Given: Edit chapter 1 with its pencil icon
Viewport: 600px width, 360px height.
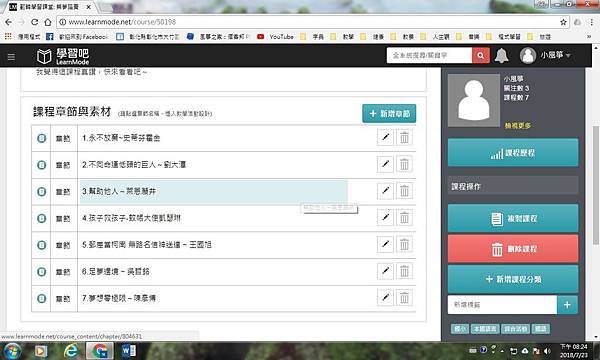Looking at the screenshot, I should point(385,137).
